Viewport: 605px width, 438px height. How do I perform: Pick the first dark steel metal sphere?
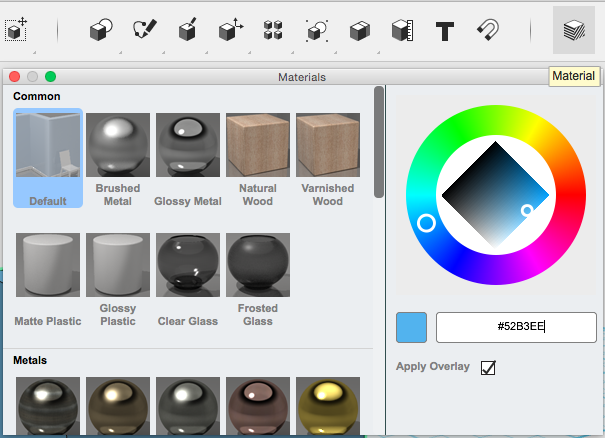pyautogui.click(x=48, y=406)
